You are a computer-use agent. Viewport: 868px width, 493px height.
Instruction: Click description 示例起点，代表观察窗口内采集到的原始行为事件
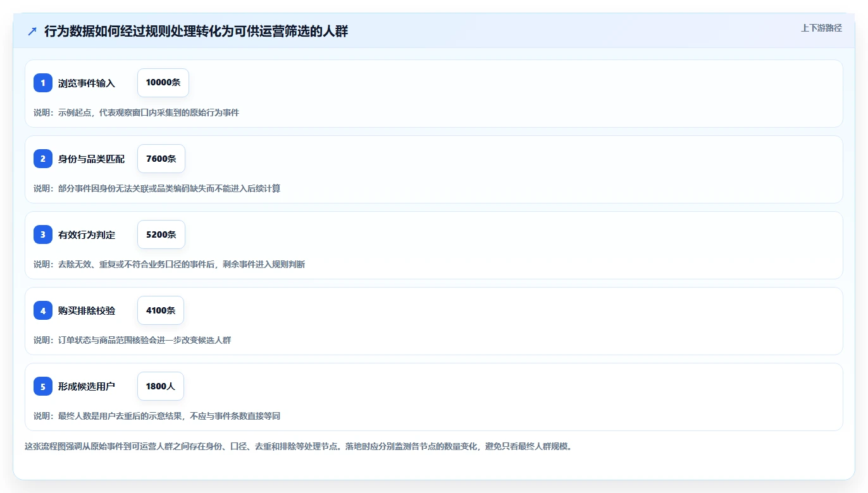point(136,113)
